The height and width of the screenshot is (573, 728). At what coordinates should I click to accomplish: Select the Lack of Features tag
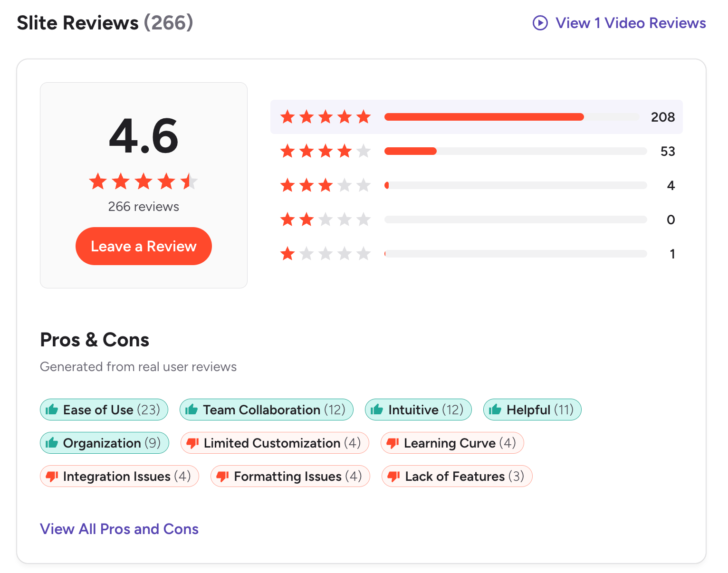tap(457, 477)
